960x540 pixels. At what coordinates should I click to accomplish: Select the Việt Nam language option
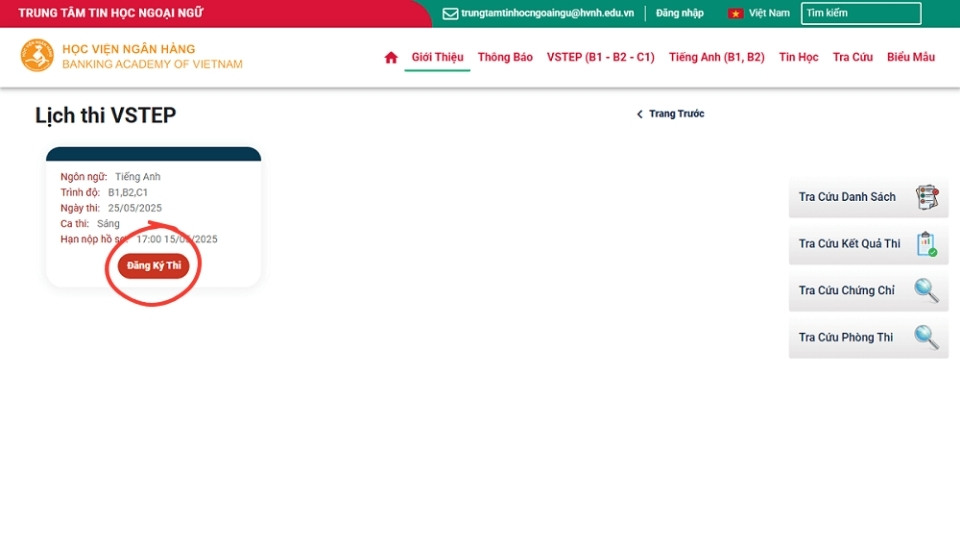point(769,13)
